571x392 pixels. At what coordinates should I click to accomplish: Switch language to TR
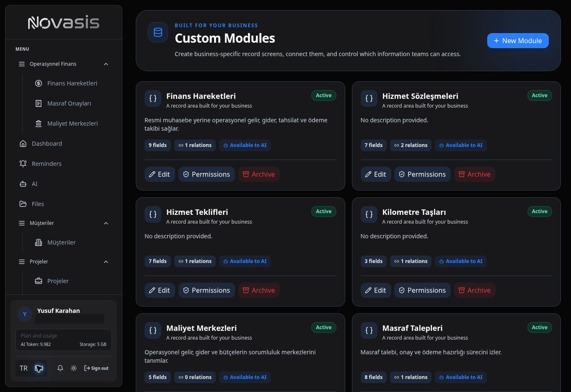pos(23,368)
